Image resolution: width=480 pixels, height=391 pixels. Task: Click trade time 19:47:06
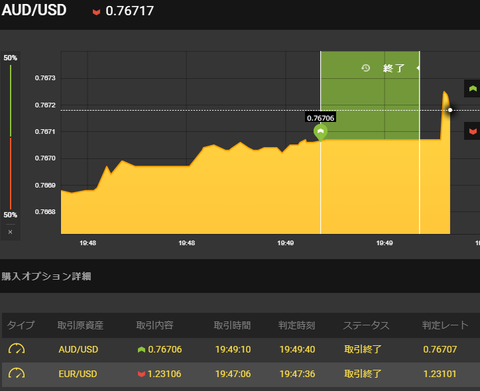pyautogui.click(x=233, y=374)
